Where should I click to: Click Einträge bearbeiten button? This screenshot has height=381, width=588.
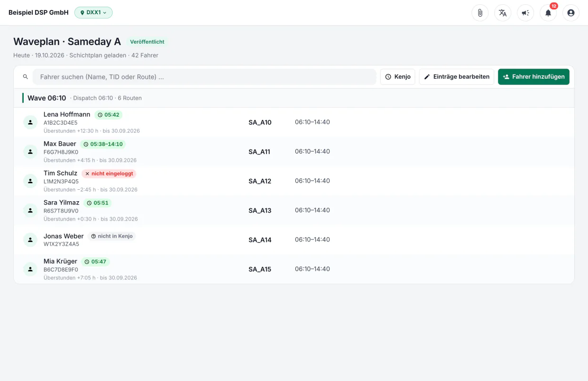[x=456, y=77]
